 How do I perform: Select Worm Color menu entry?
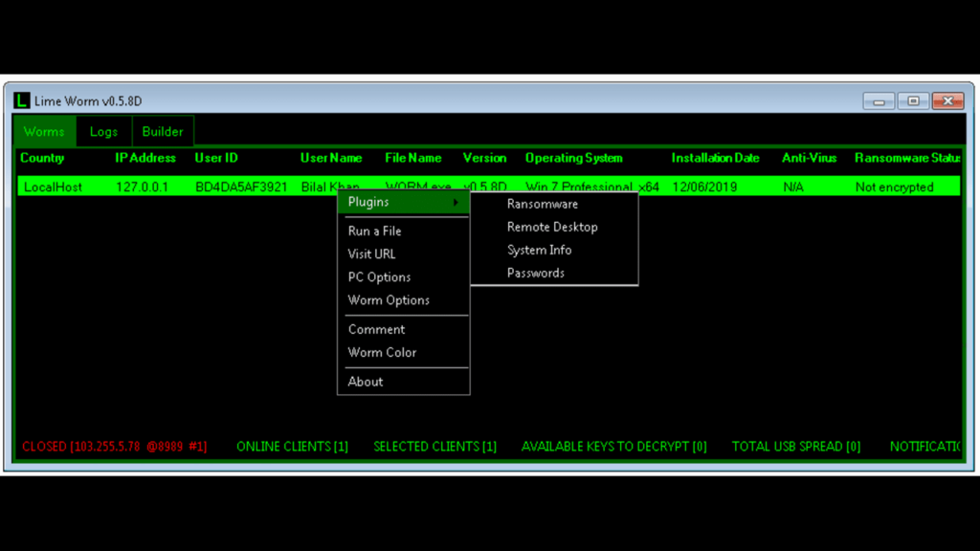382,352
